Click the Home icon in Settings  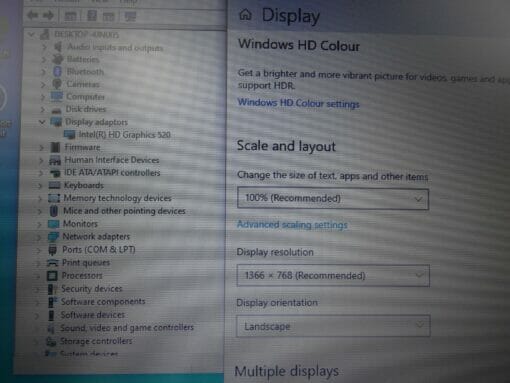point(246,15)
